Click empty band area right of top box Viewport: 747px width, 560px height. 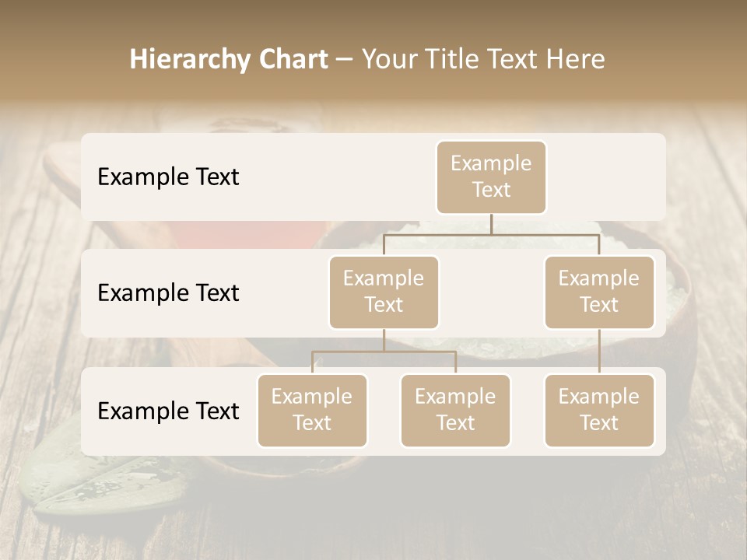(607, 177)
